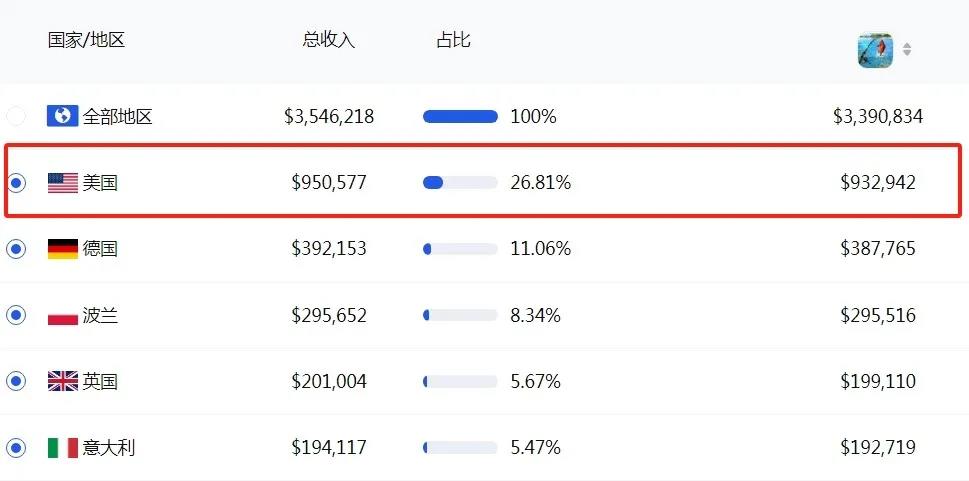The image size is (969, 481).
Task: Toggle the 意大利 radio button
Action: (x=15, y=447)
